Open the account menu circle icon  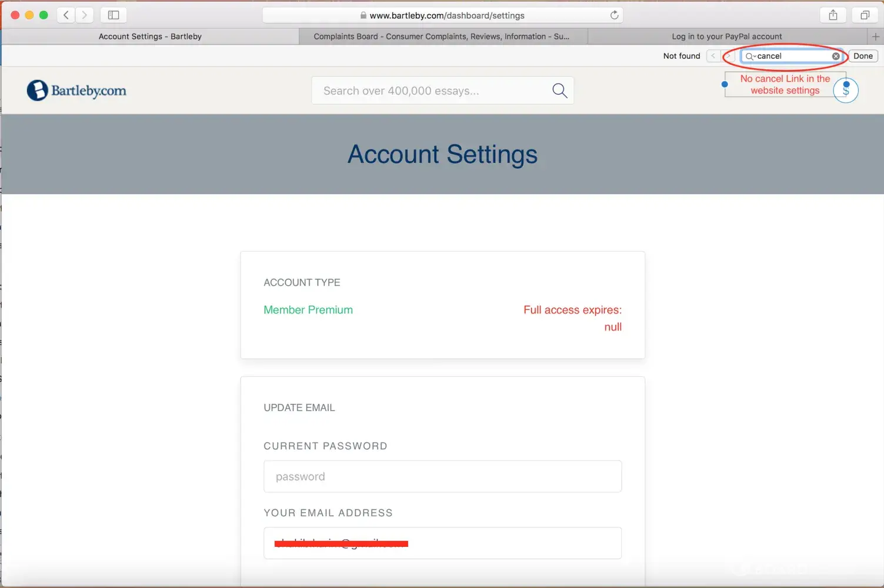coord(846,91)
